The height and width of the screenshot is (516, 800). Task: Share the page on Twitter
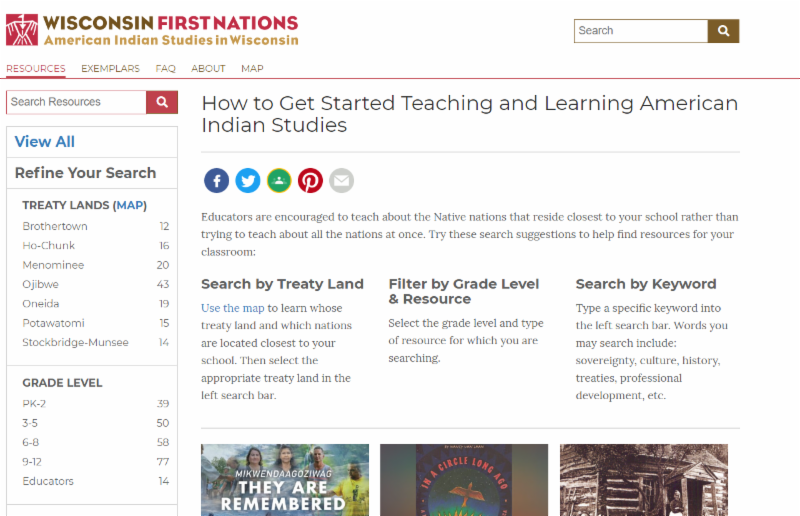tap(248, 180)
